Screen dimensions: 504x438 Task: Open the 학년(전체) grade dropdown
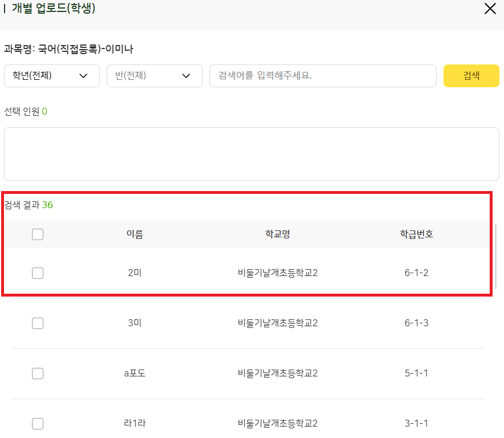click(51, 76)
